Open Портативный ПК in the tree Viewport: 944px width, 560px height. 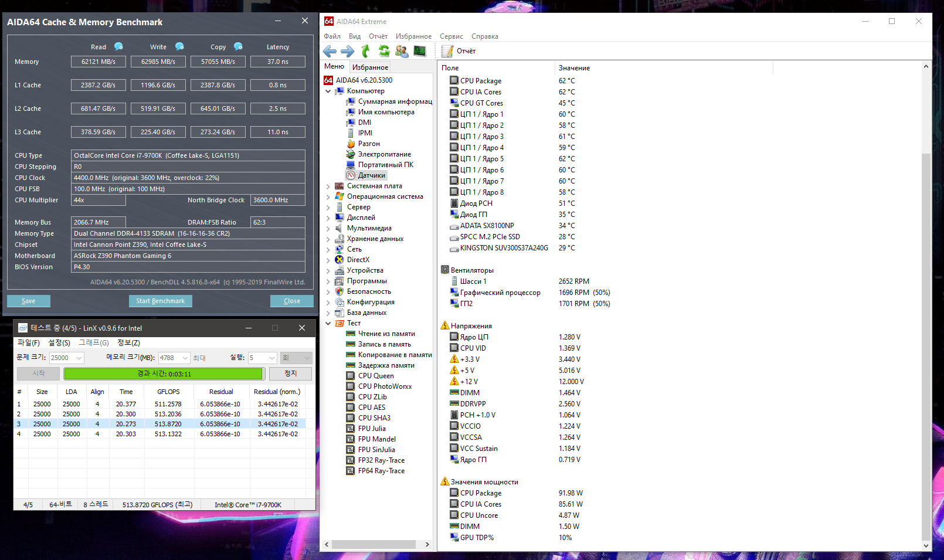point(380,165)
